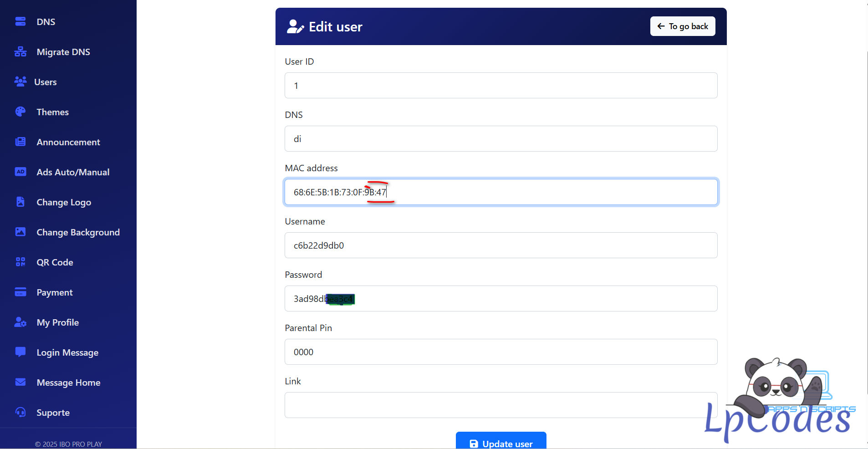
Task: Open the Login Message section
Action: (x=67, y=352)
